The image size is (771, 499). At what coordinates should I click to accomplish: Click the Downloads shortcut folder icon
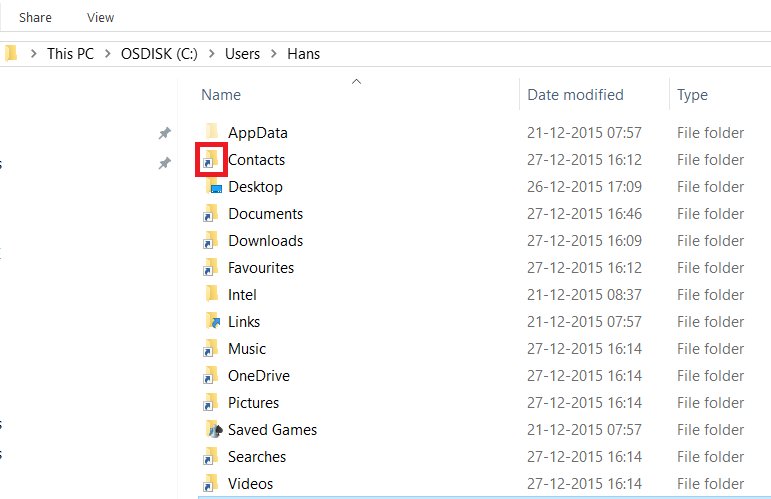point(210,240)
